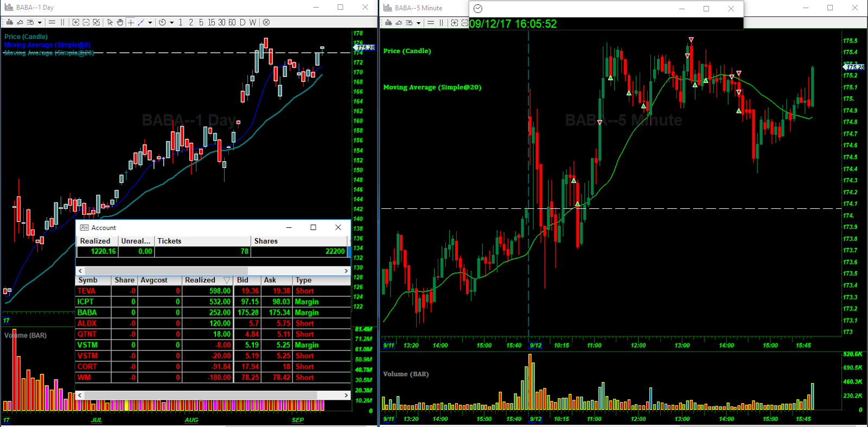
Task: Select the ICPT row symbol
Action: click(x=85, y=302)
